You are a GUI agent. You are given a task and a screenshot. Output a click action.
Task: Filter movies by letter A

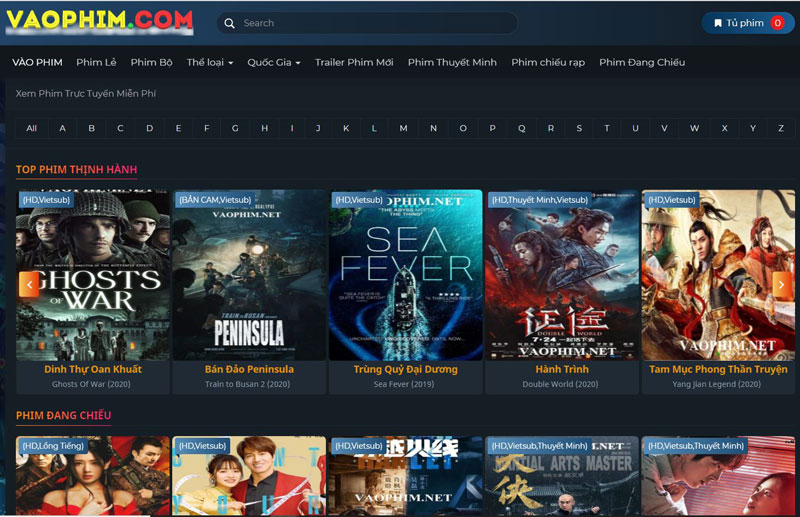[x=62, y=128]
